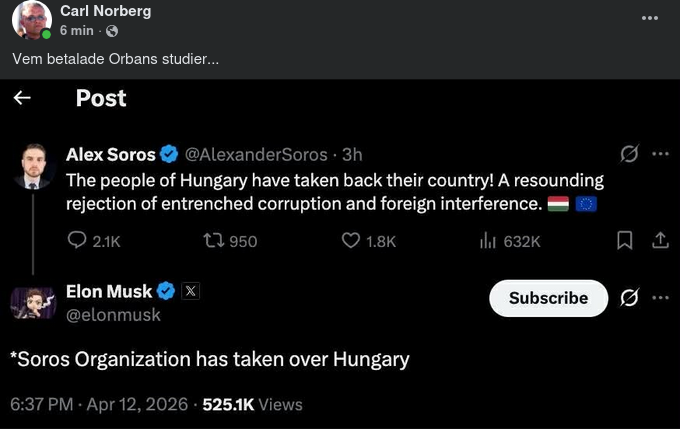
Task: Subscribe to Elon Musk
Action: [x=548, y=298]
